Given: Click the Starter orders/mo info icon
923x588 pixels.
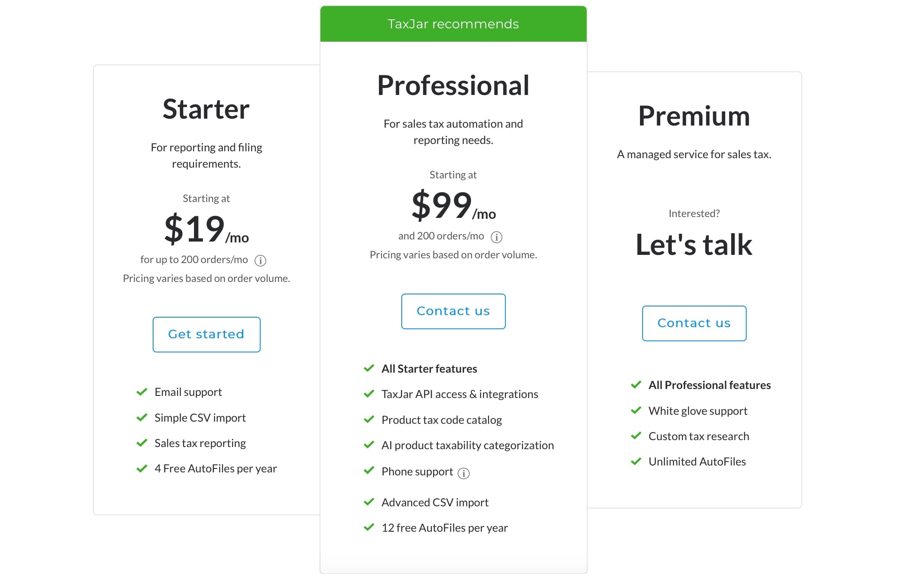Looking at the screenshot, I should pyautogui.click(x=260, y=260).
